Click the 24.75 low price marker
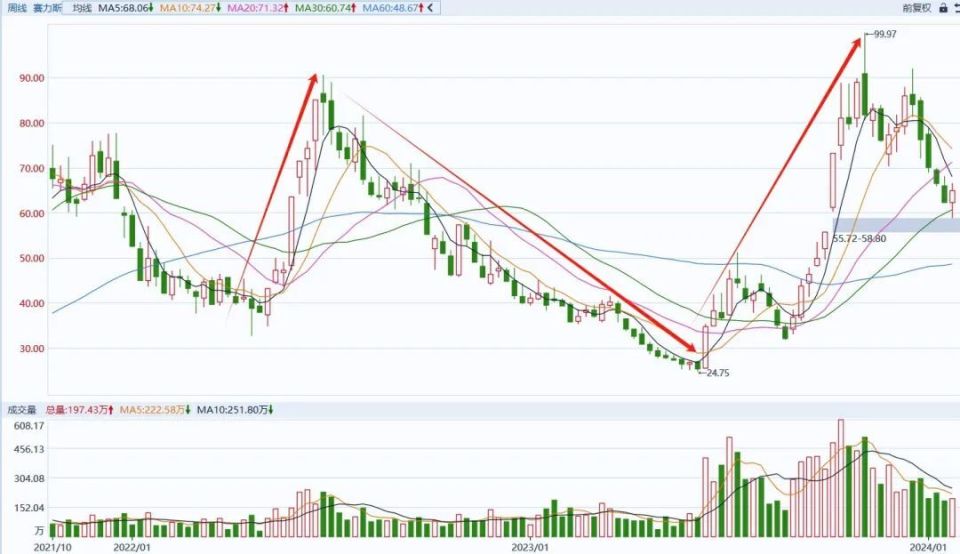 [714, 373]
